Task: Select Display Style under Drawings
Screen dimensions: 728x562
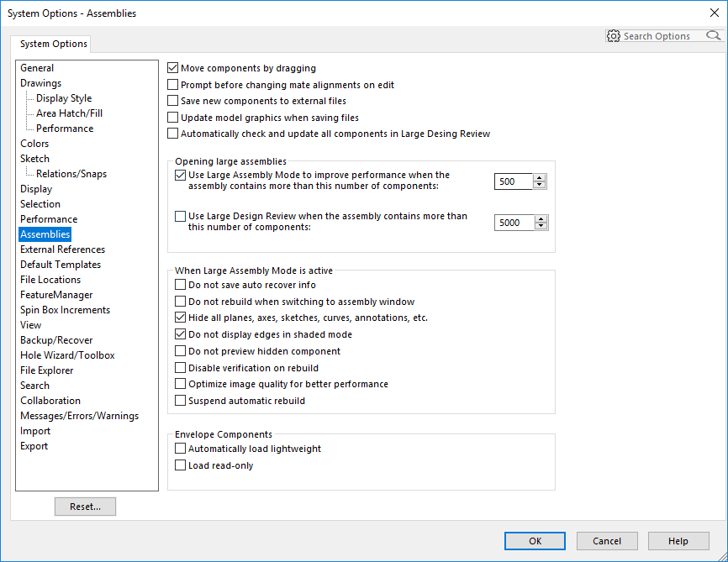Action: 64,98
